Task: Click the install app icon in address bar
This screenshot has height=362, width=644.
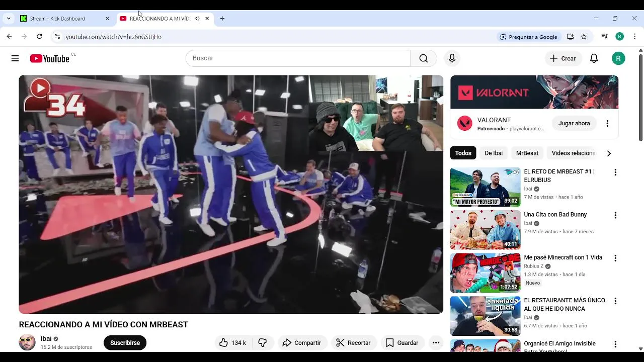Action: [x=570, y=37]
